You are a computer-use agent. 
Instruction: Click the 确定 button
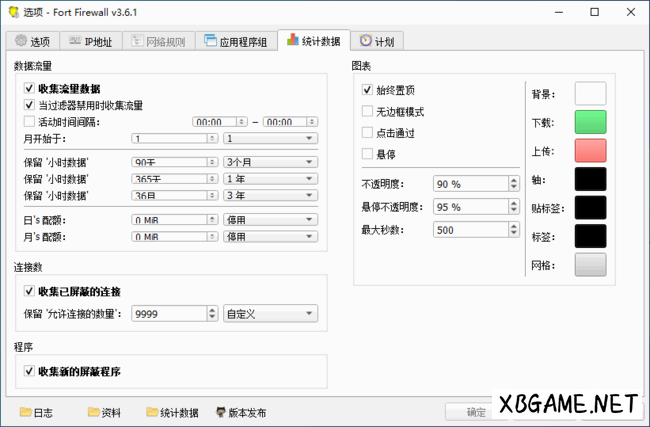click(x=476, y=412)
